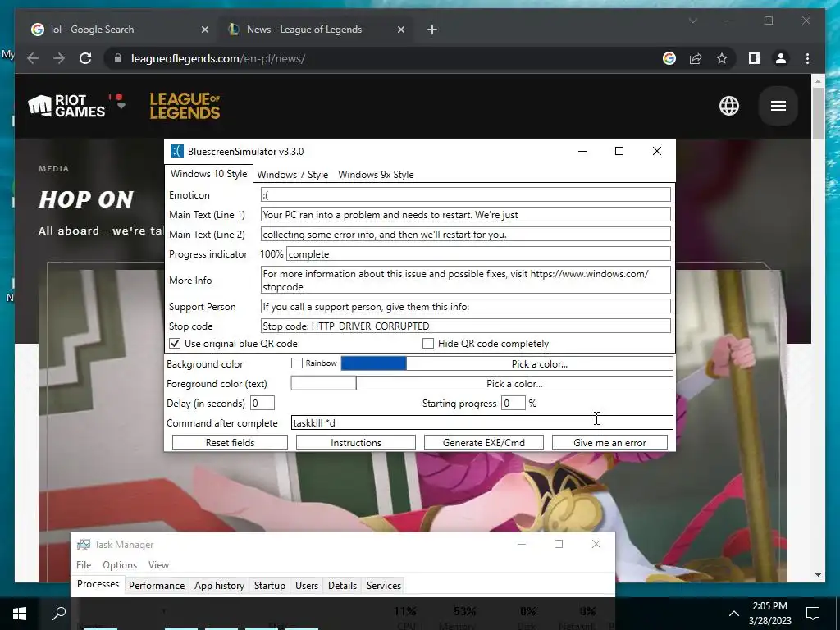The height and width of the screenshot is (630, 840).
Task: Click the Delay (in seconds) field
Action: click(x=262, y=403)
